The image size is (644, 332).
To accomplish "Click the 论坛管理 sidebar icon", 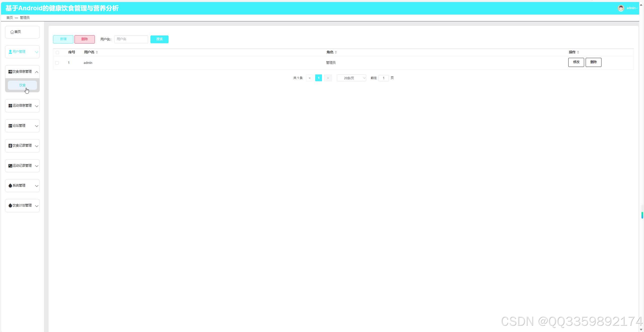I will 10,126.
